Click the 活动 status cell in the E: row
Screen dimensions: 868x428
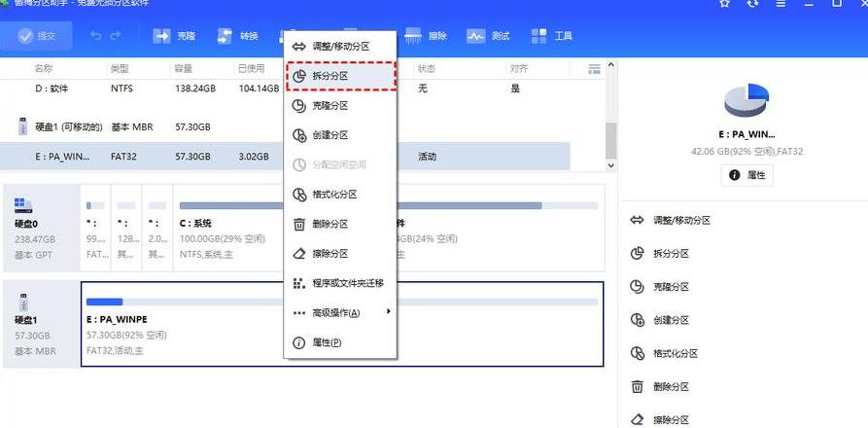tap(427, 157)
